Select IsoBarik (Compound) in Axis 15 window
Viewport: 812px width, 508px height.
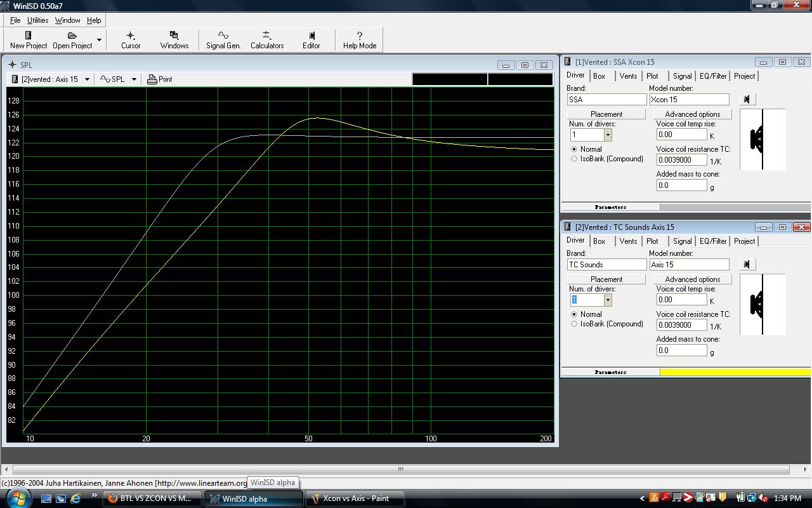(x=574, y=324)
